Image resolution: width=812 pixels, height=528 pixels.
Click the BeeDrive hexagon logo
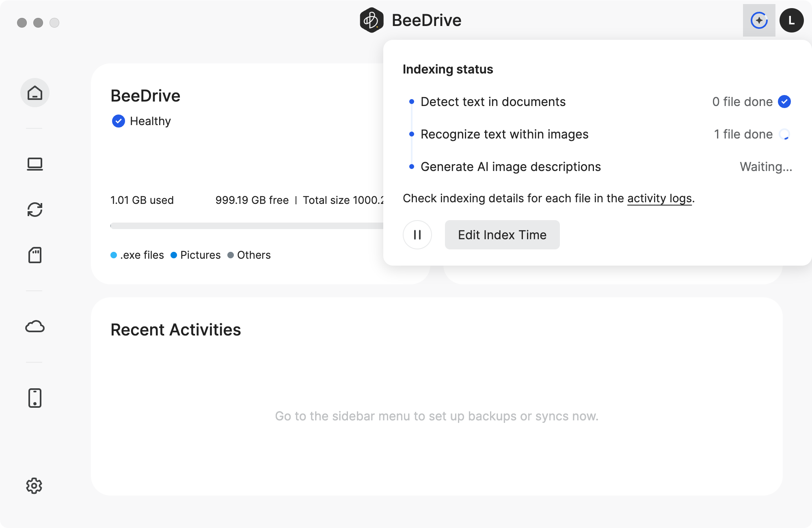[x=371, y=20]
